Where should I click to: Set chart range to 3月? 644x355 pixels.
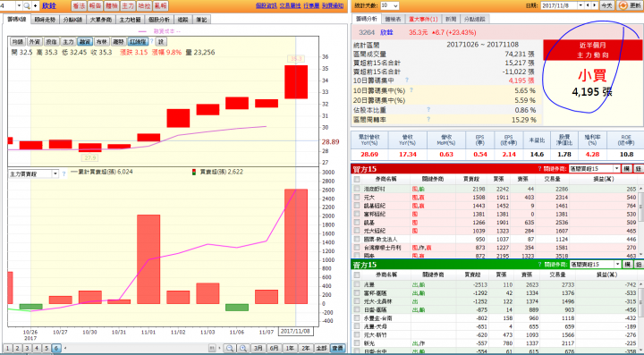pos(258,349)
